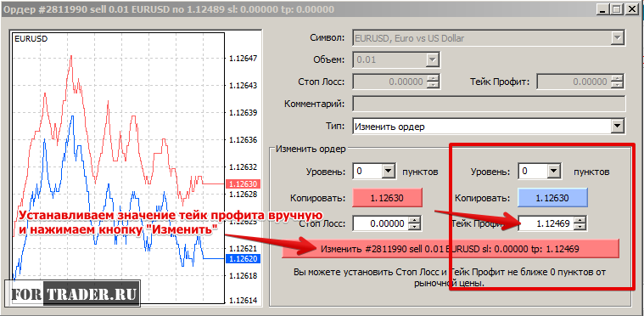Image resolution: width=644 pixels, height=316 pixels.
Task: Click the EURUSD chart title
Action: pos(31,39)
